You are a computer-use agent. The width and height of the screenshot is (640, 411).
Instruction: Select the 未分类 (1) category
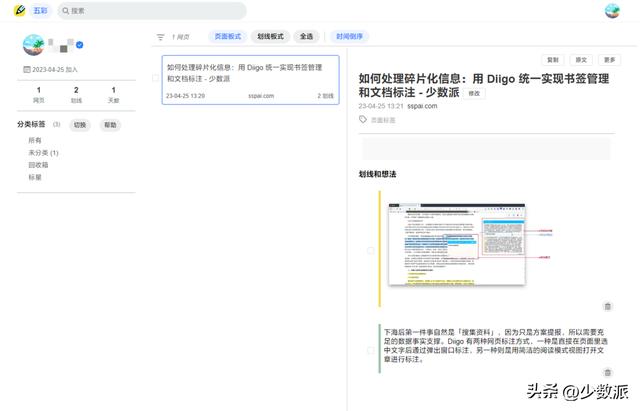click(43, 153)
